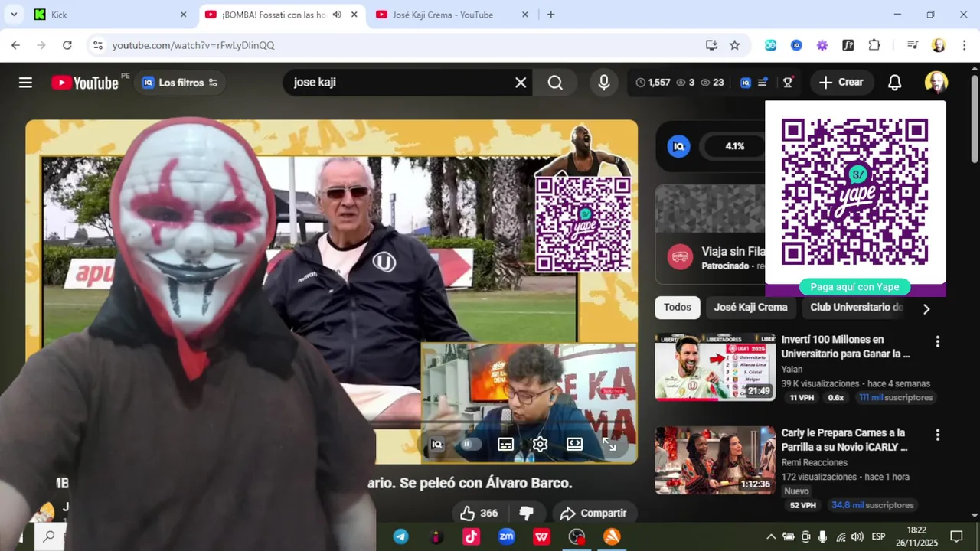Screen dimensions: 980x551
Task: Open the YouTube hamburger guide menu
Action: click(x=25, y=83)
